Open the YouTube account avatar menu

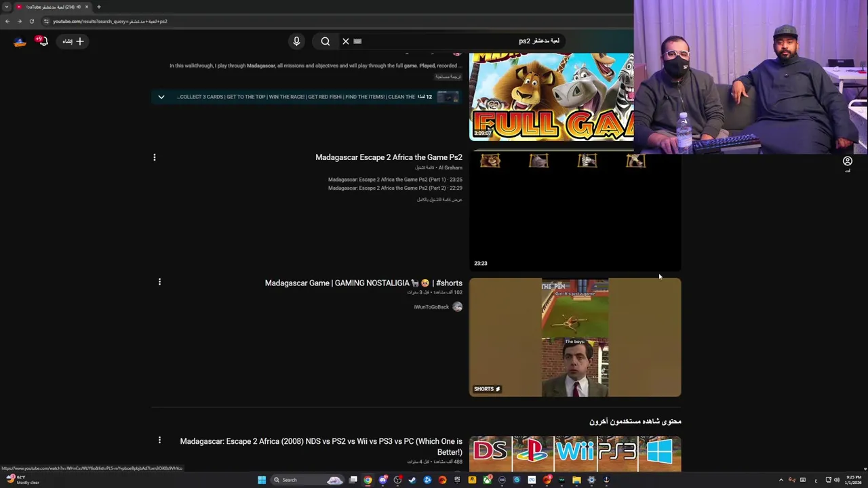(x=20, y=41)
